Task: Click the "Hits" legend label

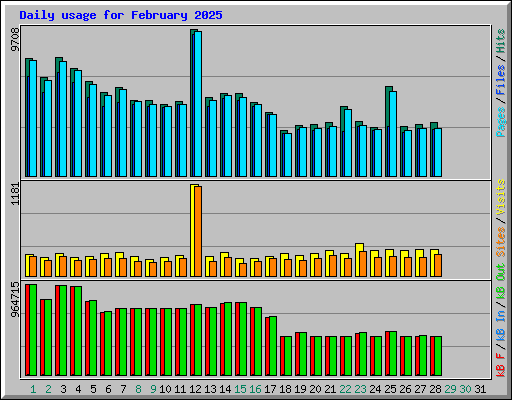Action: tap(501, 41)
